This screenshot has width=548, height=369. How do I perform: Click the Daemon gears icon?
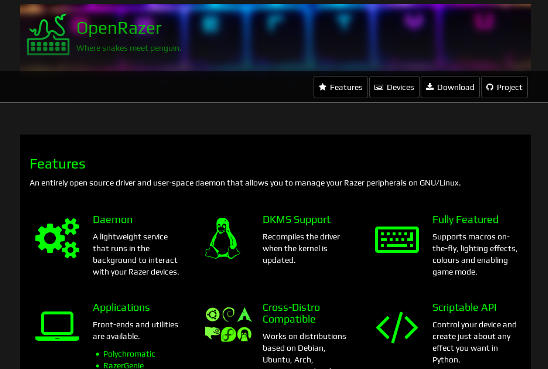57,238
